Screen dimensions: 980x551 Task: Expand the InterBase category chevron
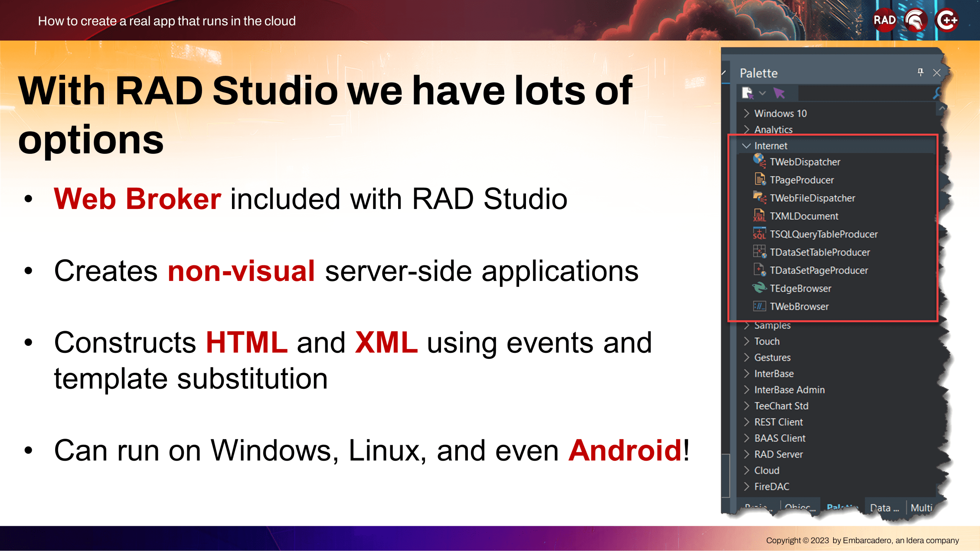746,373
